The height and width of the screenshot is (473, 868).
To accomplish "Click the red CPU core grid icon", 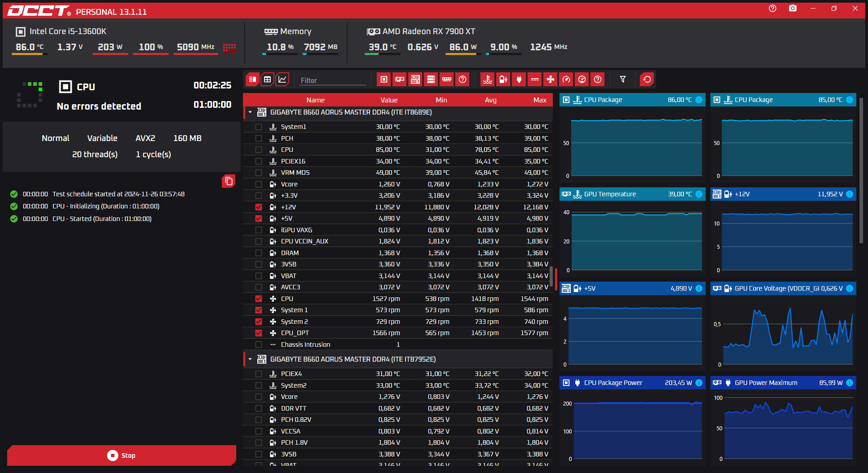I will [229, 48].
